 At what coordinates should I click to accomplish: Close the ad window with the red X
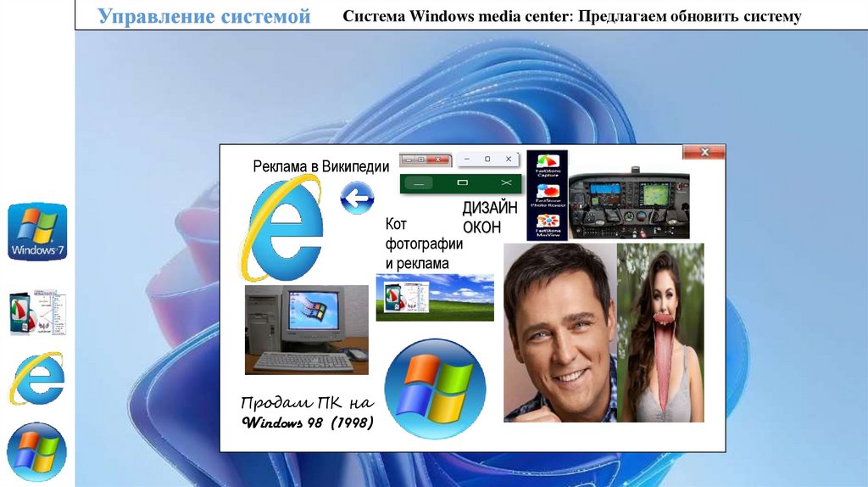704,152
